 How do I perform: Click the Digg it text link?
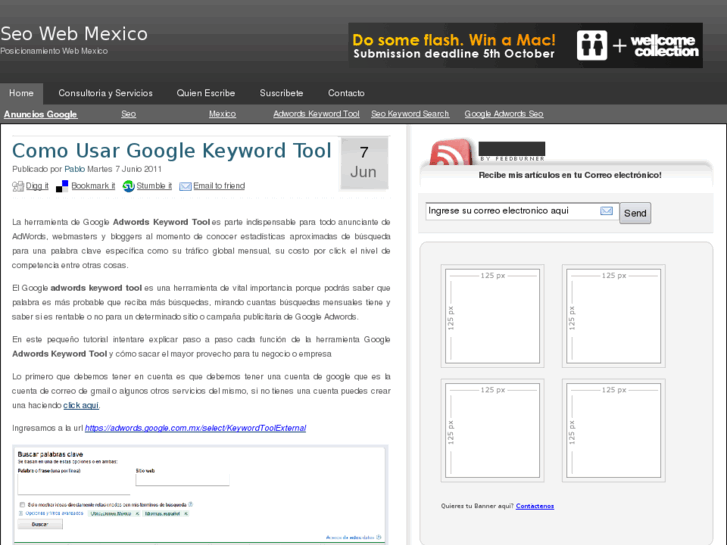(37, 186)
